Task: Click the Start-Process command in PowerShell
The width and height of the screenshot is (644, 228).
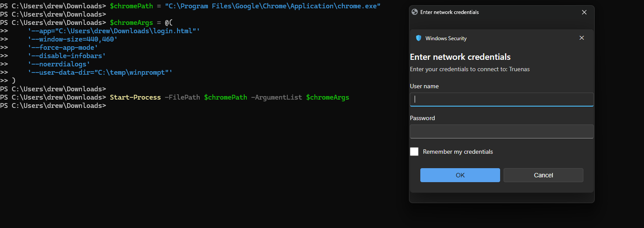Action: (135, 97)
